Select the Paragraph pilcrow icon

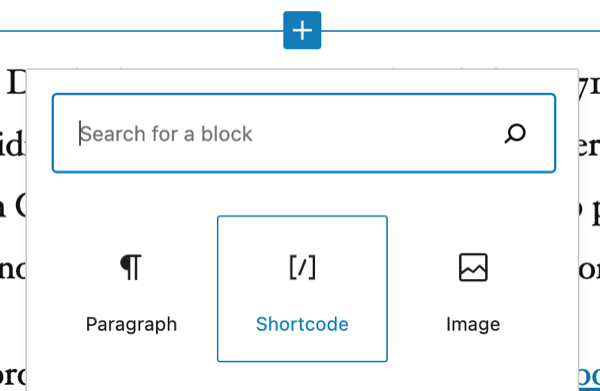pyautogui.click(x=131, y=267)
